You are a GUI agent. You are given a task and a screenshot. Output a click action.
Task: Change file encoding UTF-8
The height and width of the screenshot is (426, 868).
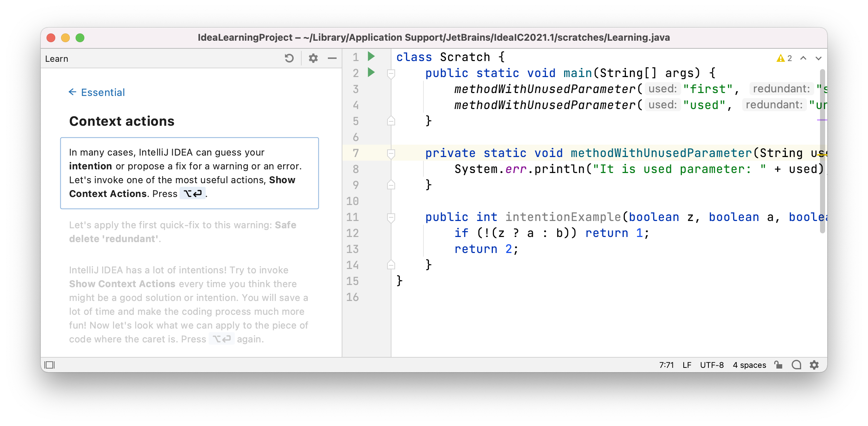tap(712, 365)
